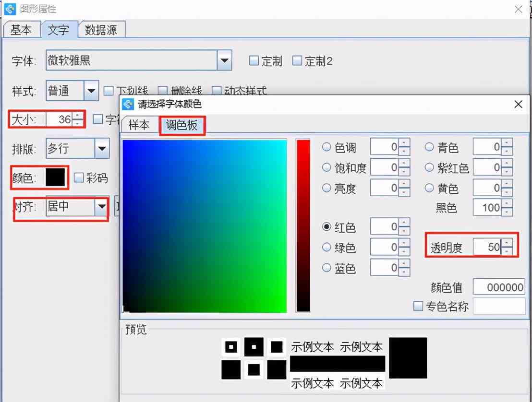532x402 pixels.
Task: Click the 饱和度 value field
Action: click(384, 167)
